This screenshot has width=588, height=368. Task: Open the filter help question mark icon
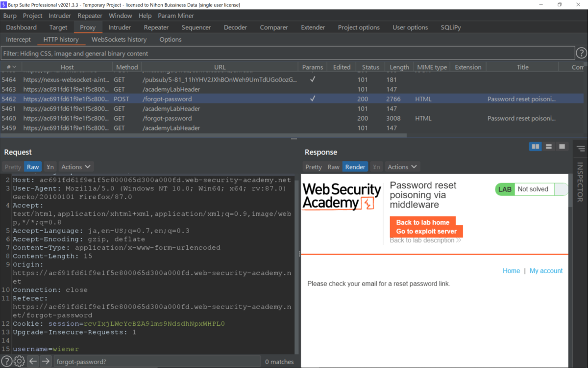coord(581,53)
